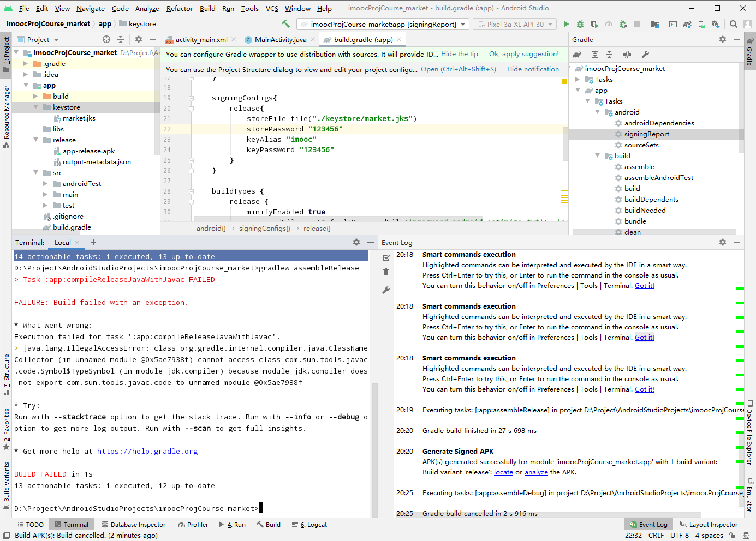The image size is (756, 541).
Task: Open the Project view mode dropdown
Action: pyautogui.click(x=38, y=39)
